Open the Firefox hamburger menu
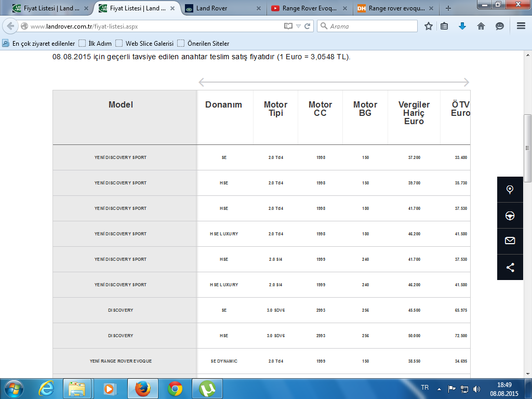This screenshot has height=399, width=532. click(521, 26)
